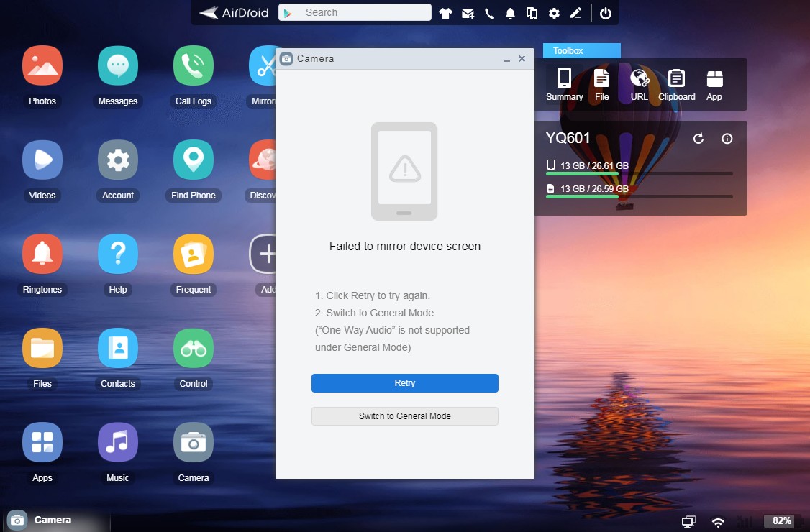
Task: Switch to the URL tab in Toolbox
Action: [640, 83]
